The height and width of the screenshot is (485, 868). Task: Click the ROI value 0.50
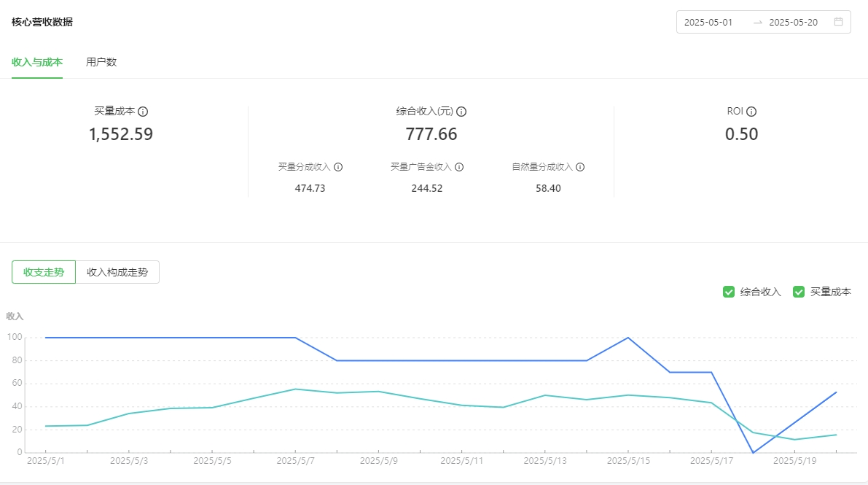pyautogui.click(x=741, y=134)
